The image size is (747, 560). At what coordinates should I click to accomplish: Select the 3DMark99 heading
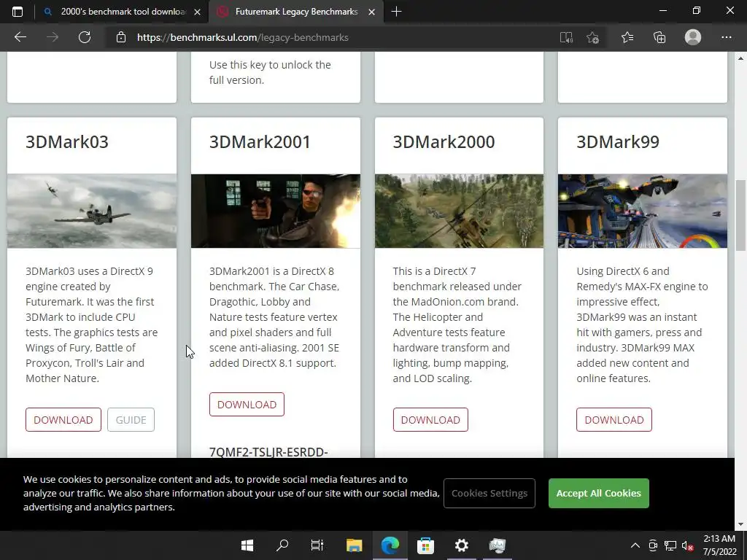(x=618, y=142)
